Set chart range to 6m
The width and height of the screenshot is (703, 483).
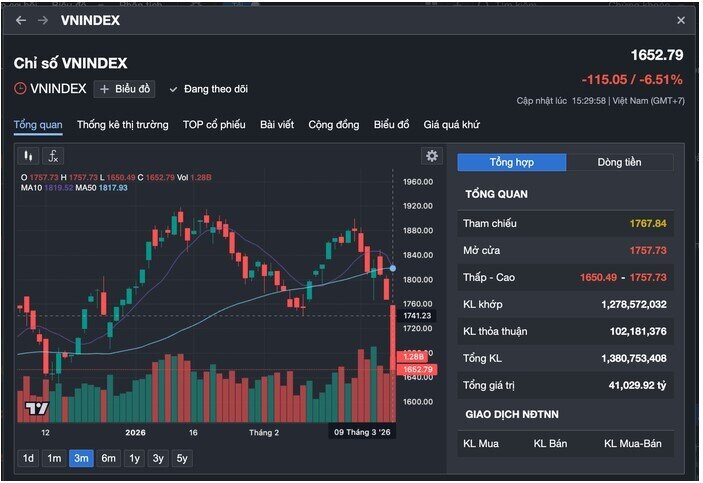pyautogui.click(x=108, y=458)
